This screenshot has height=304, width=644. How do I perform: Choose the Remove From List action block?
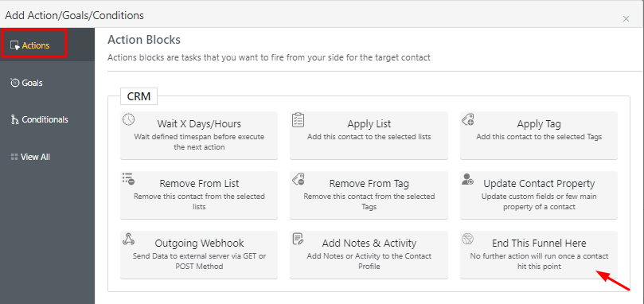click(x=199, y=195)
